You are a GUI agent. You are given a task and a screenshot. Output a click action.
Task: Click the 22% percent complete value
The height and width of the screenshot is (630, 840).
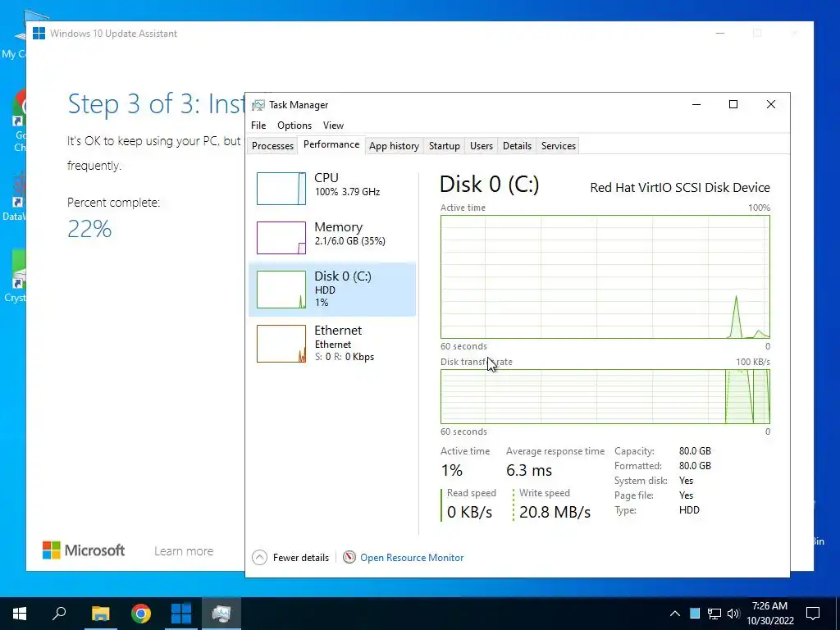coord(89,230)
